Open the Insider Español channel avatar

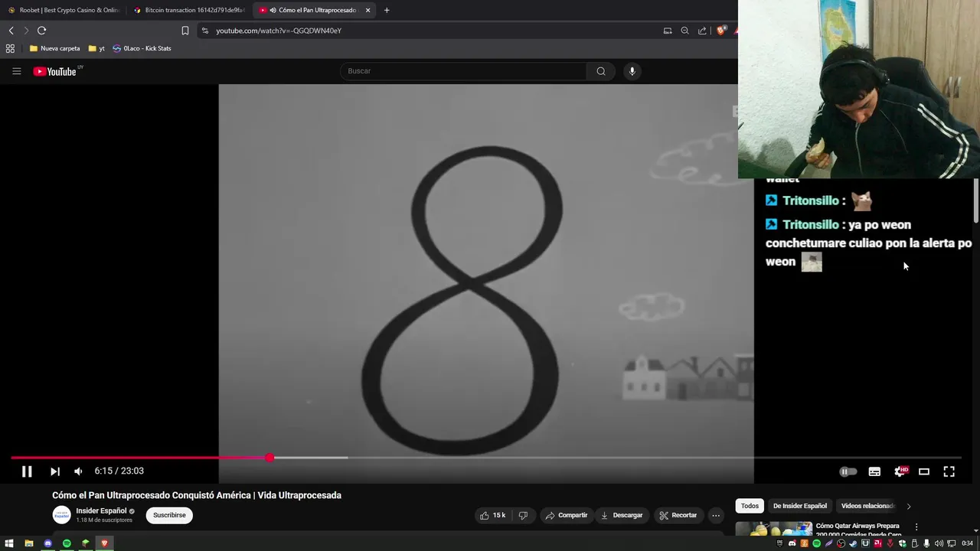(x=61, y=515)
